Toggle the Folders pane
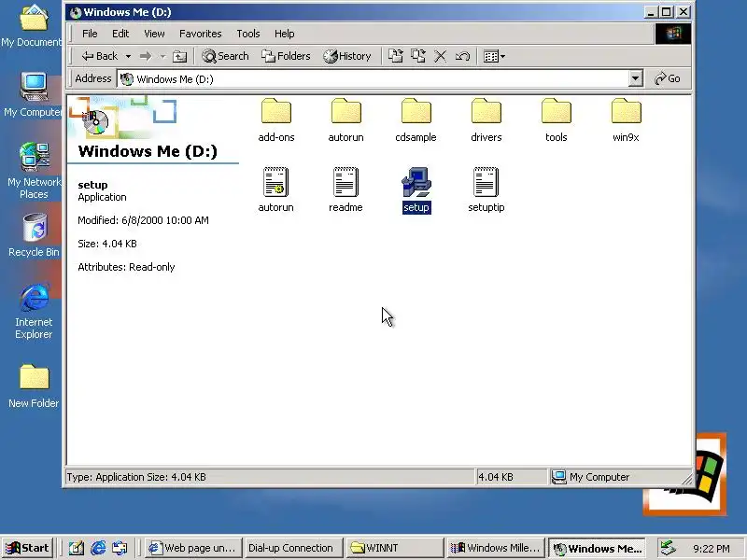 coord(286,56)
